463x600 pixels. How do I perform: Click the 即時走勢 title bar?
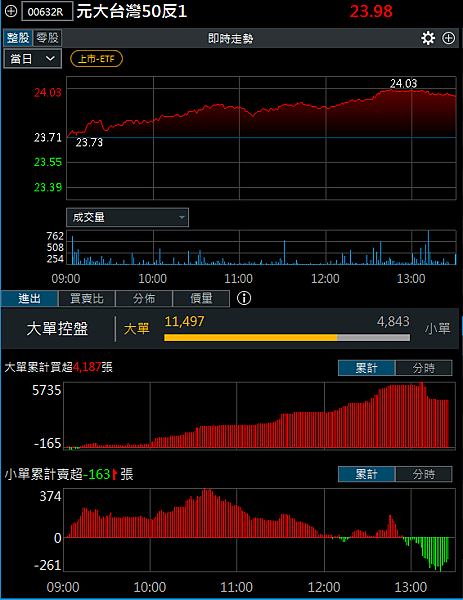(230, 38)
